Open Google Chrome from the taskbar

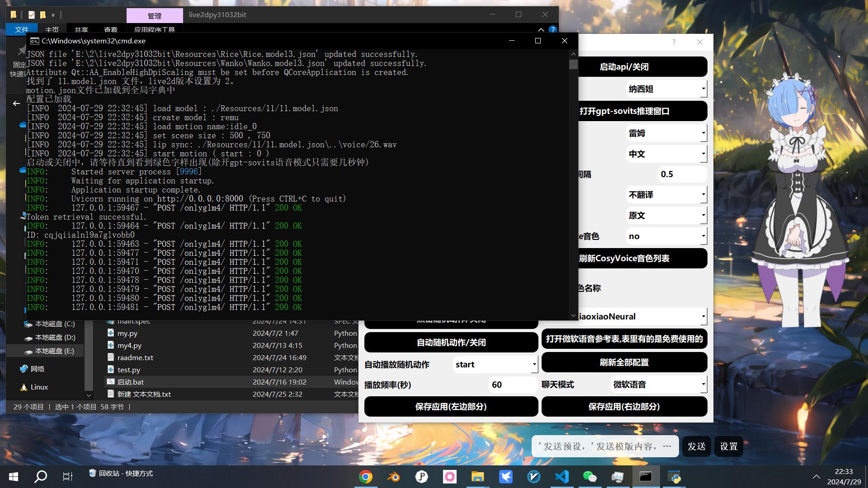(366, 477)
